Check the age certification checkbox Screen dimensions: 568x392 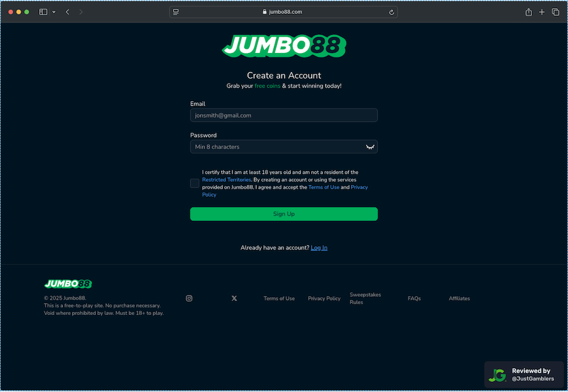(x=194, y=183)
